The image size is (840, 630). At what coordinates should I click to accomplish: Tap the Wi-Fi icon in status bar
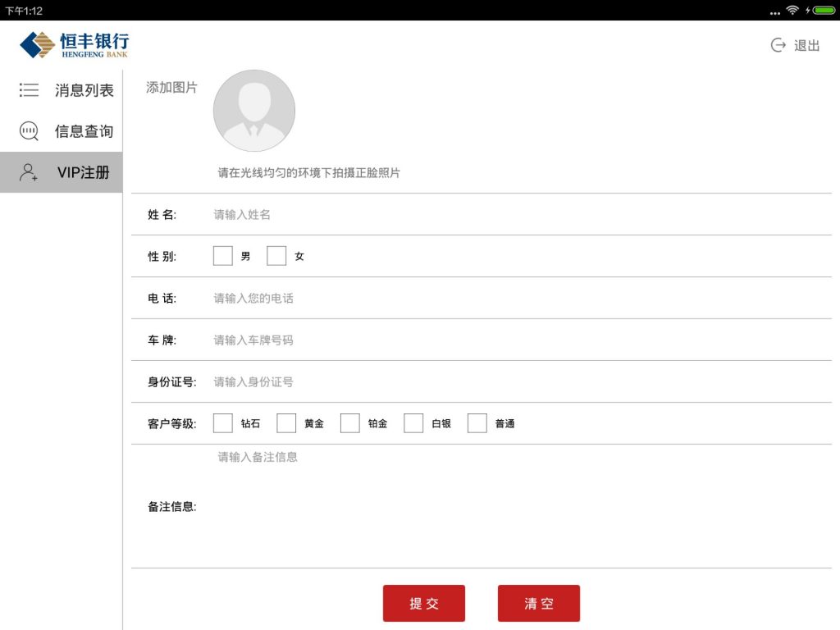click(x=792, y=11)
